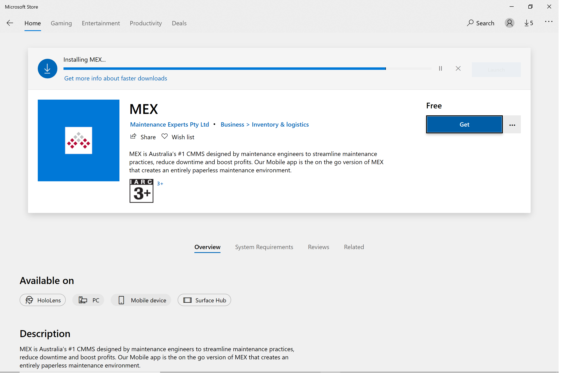The width and height of the screenshot is (588, 392).
Task: Toggle IARC 3+ age rating details
Action: (160, 183)
